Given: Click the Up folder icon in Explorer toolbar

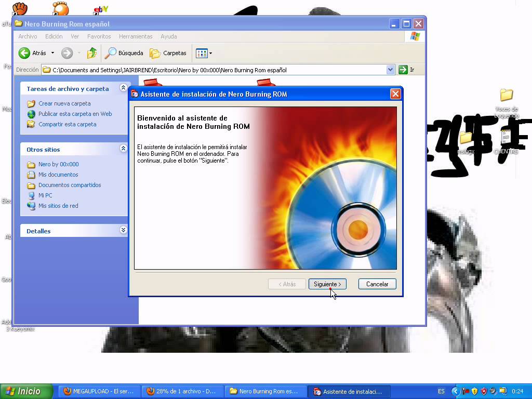Looking at the screenshot, I should point(91,53).
